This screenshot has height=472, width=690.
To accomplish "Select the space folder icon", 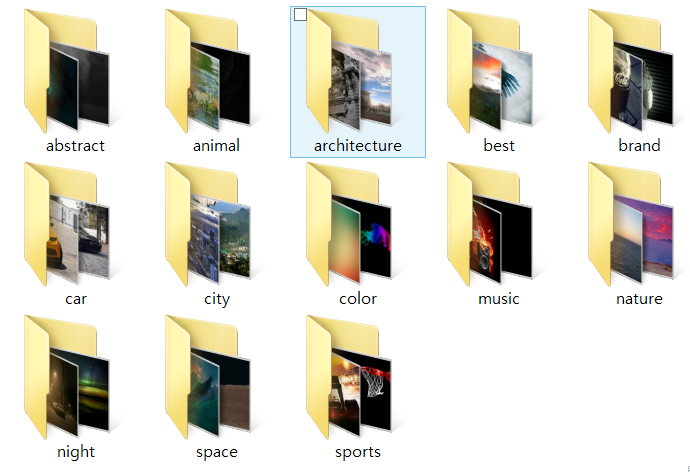I will click(x=216, y=378).
